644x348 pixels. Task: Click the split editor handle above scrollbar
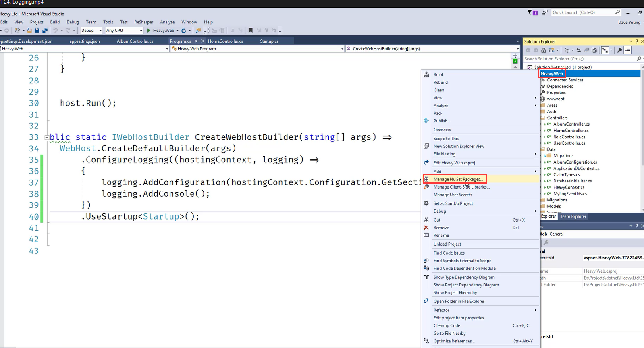(x=515, y=56)
